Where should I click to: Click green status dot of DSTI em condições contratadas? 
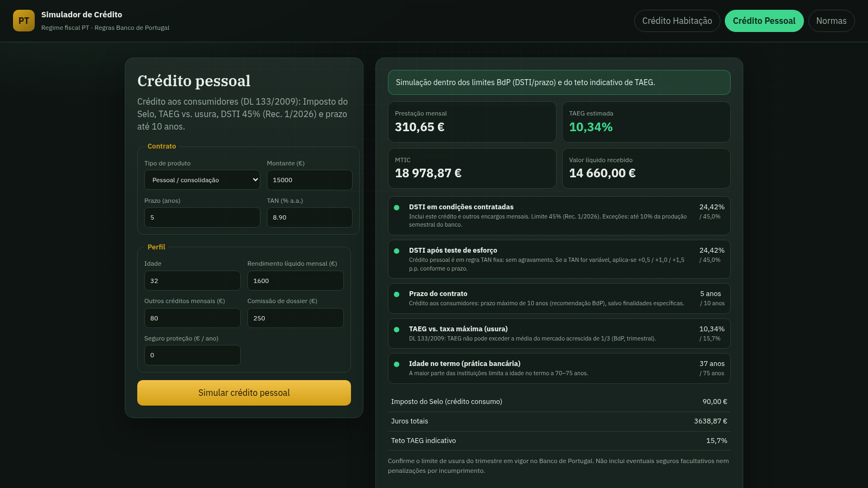[x=397, y=208]
